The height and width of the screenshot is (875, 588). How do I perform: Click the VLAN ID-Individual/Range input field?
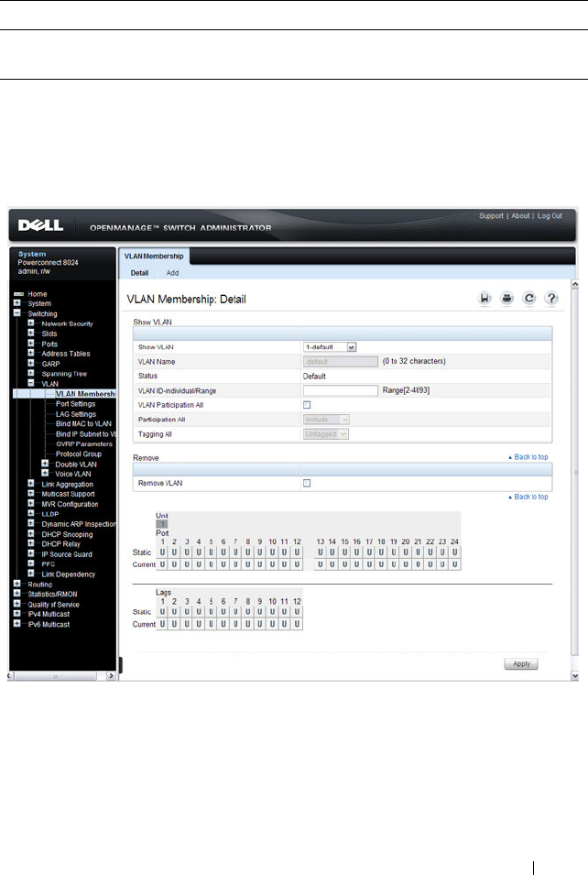point(341,390)
